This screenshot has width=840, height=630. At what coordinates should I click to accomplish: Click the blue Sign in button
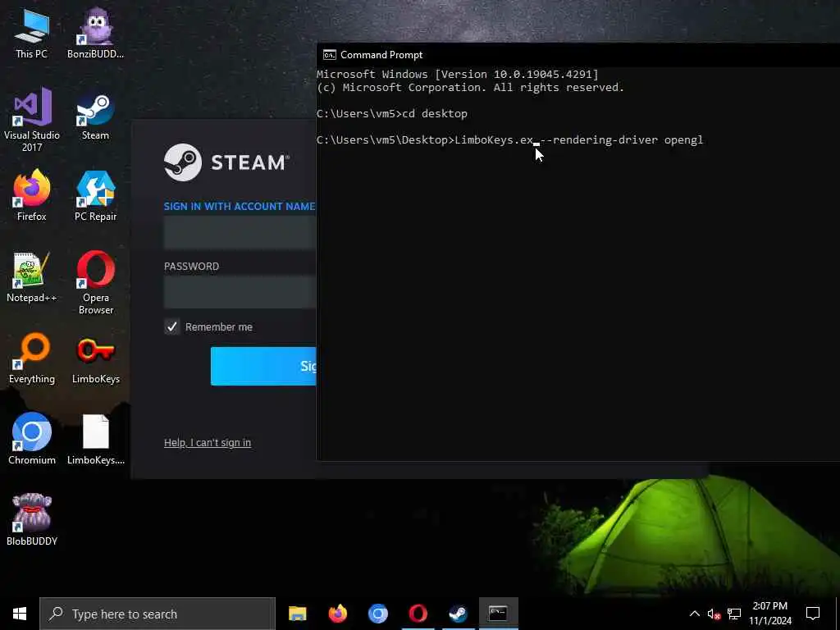tap(263, 366)
